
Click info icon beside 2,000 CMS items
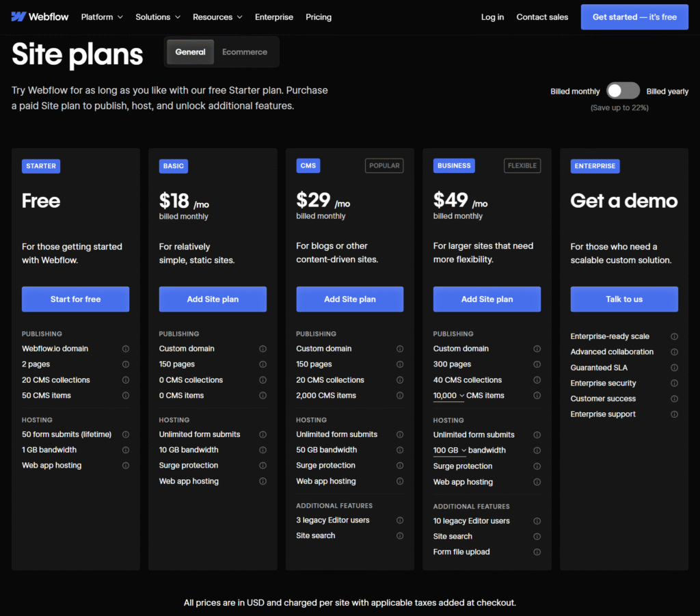[x=400, y=395]
